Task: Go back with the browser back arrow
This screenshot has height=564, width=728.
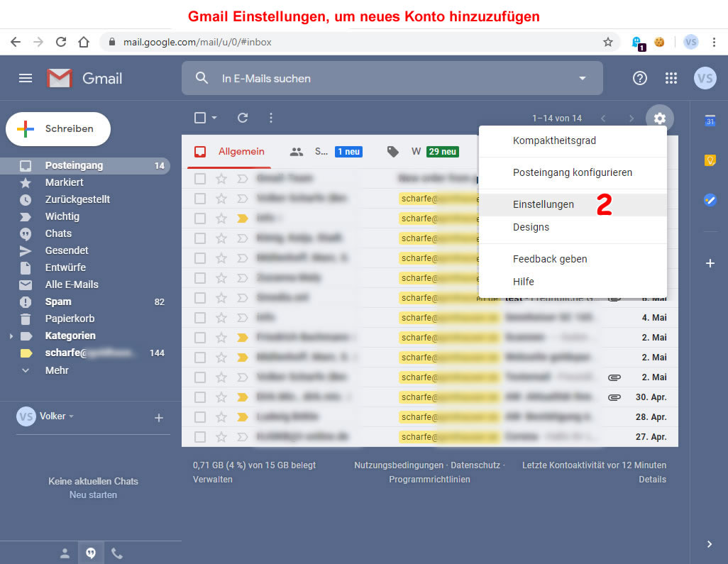Action: [x=16, y=43]
